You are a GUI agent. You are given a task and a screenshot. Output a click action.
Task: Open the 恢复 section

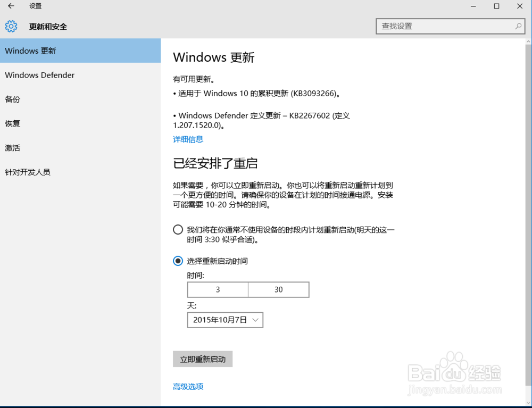coord(80,123)
